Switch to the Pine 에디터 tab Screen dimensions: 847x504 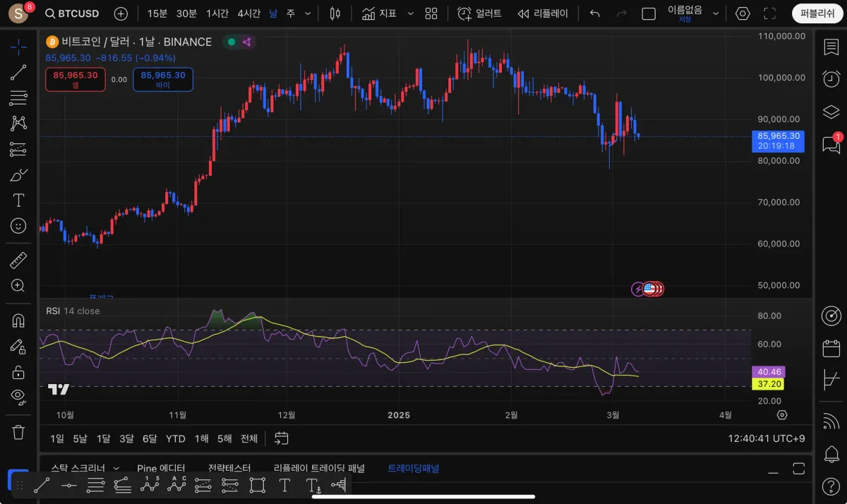[161, 468]
